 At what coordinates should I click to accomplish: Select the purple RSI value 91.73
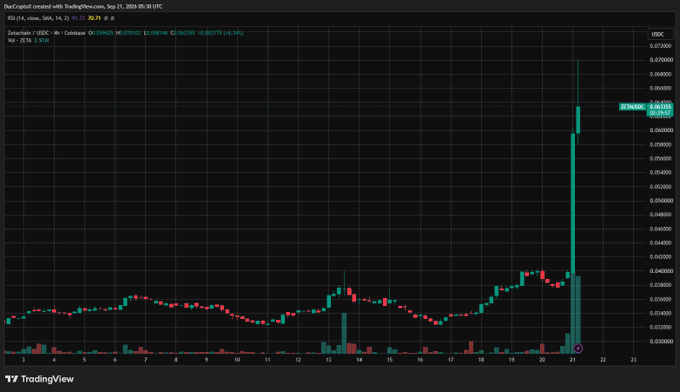click(78, 18)
